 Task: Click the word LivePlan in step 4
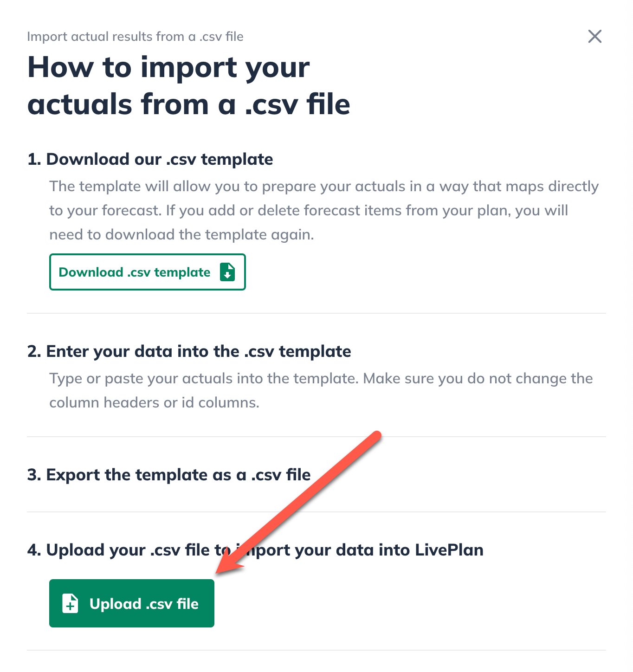click(x=449, y=550)
